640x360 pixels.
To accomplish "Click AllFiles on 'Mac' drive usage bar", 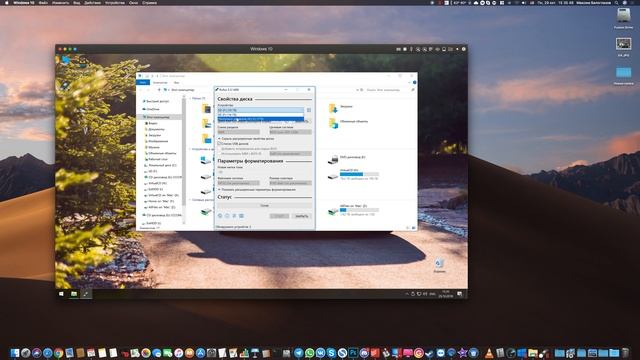I will 359,210.
